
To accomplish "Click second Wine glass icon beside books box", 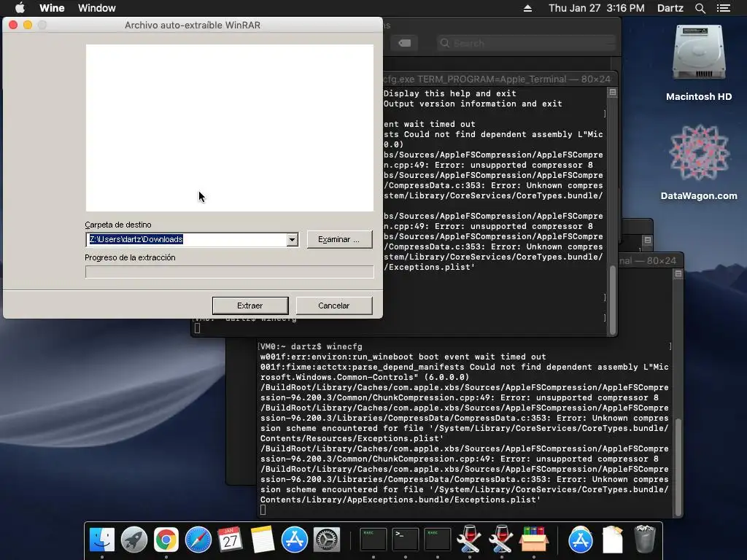I will click(x=502, y=540).
